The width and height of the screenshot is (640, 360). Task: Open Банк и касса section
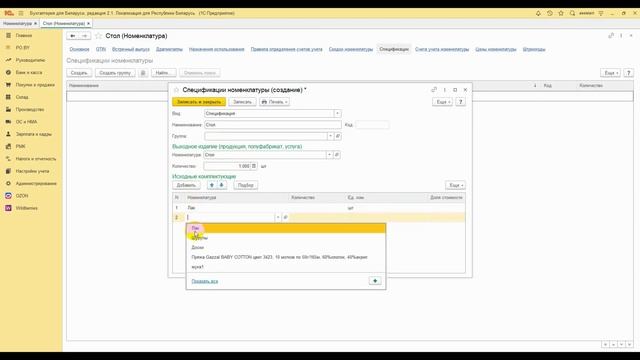(x=29, y=72)
